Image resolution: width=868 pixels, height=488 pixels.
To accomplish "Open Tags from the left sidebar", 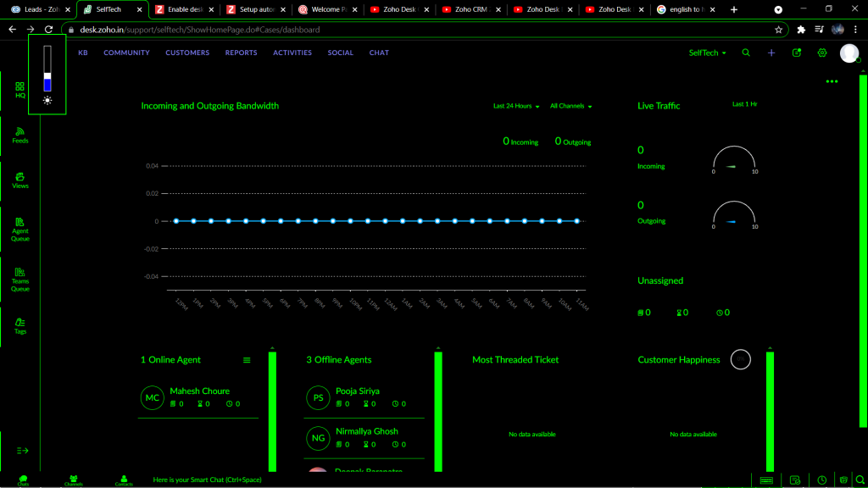I will 20,326.
